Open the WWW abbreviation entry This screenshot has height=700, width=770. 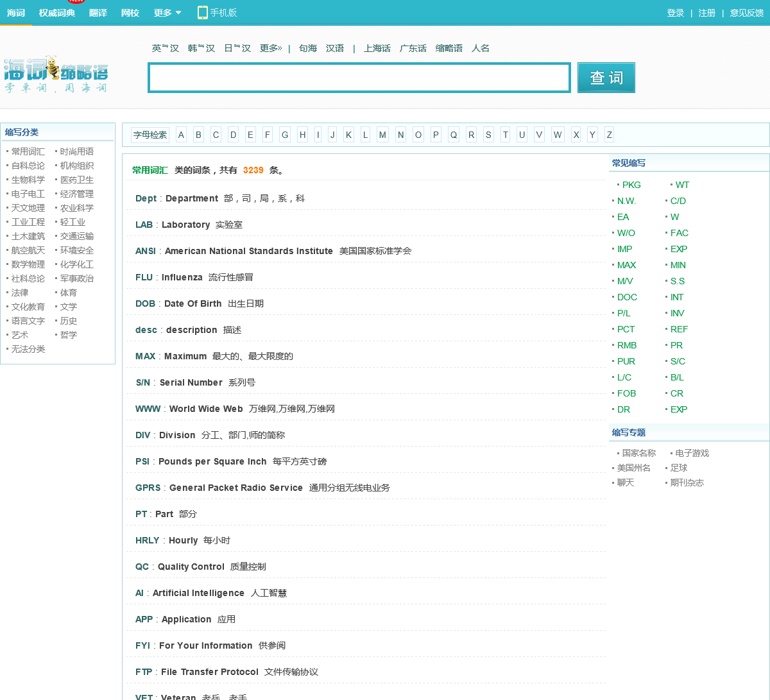pos(148,409)
